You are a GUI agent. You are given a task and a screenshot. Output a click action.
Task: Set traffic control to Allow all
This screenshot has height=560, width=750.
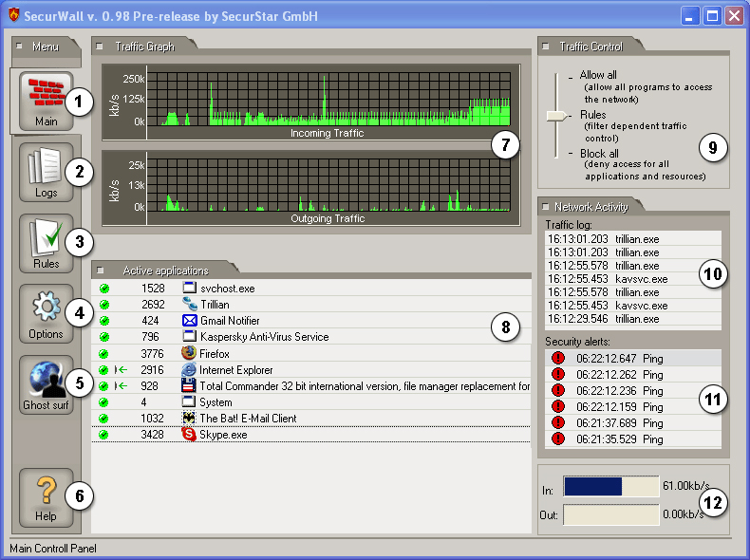(598, 75)
